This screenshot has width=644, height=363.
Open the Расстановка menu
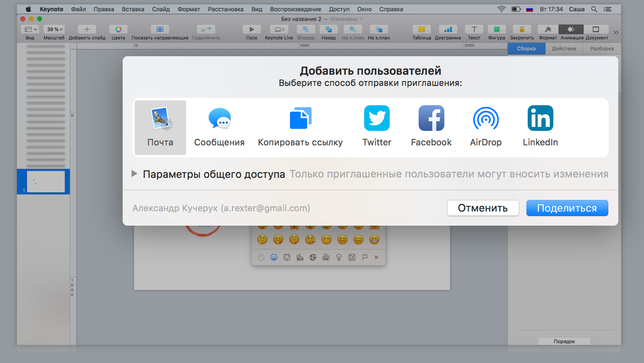[x=226, y=9]
